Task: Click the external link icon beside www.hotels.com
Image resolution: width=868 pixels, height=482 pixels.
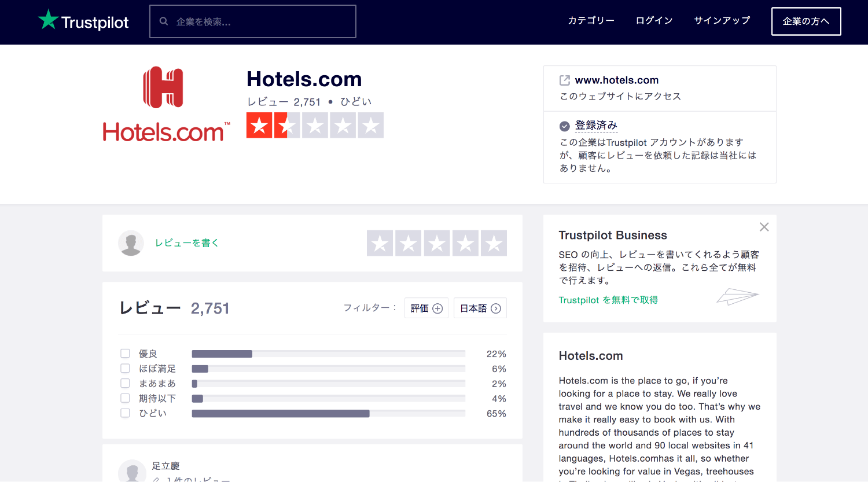Action: [565, 80]
